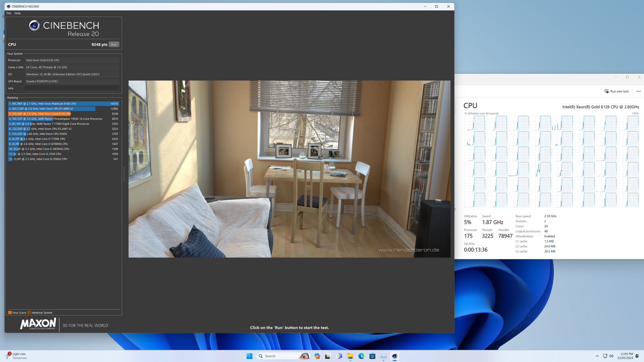Maximize the Cinebench window

coord(437,6)
